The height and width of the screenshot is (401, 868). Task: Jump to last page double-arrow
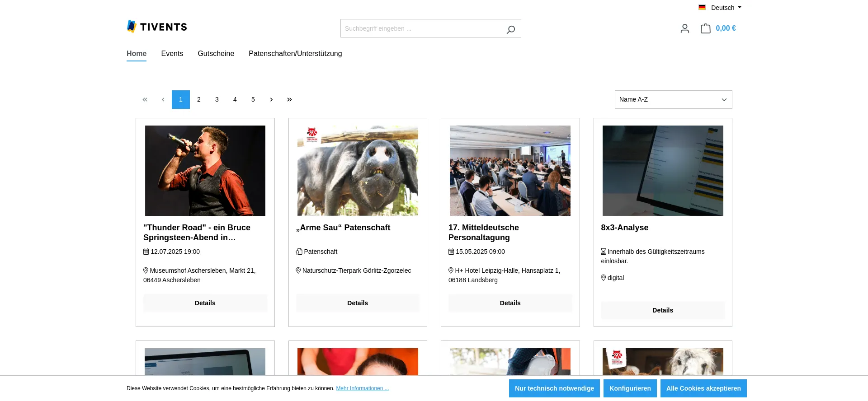(x=289, y=99)
